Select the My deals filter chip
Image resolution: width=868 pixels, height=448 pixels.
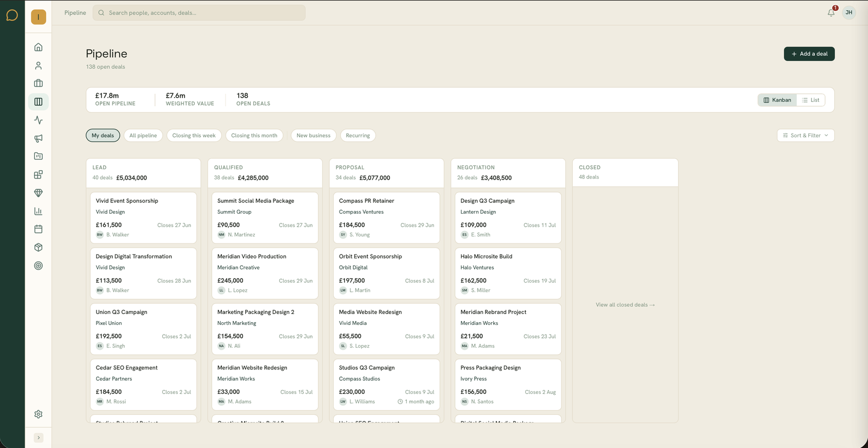click(103, 136)
